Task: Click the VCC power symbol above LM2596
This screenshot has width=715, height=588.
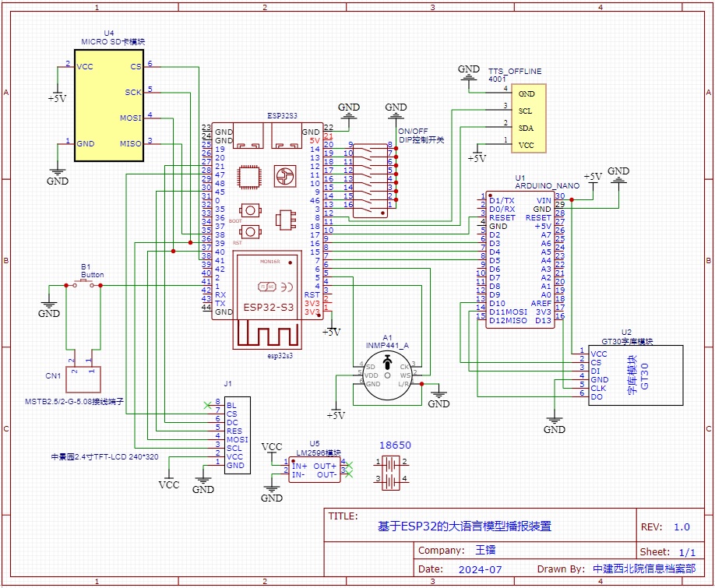Action: [272, 447]
